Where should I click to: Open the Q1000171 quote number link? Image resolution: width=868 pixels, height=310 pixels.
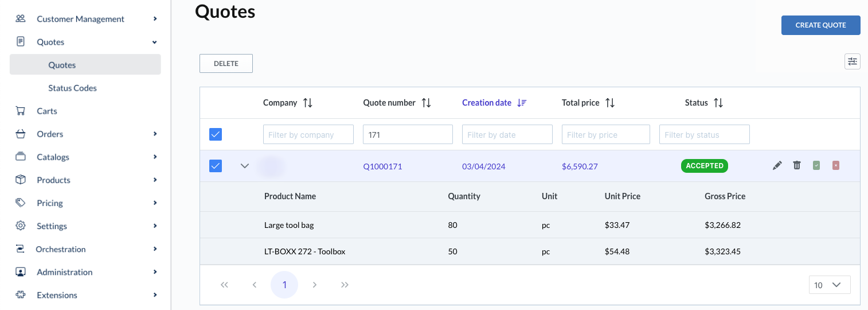pyautogui.click(x=382, y=166)
